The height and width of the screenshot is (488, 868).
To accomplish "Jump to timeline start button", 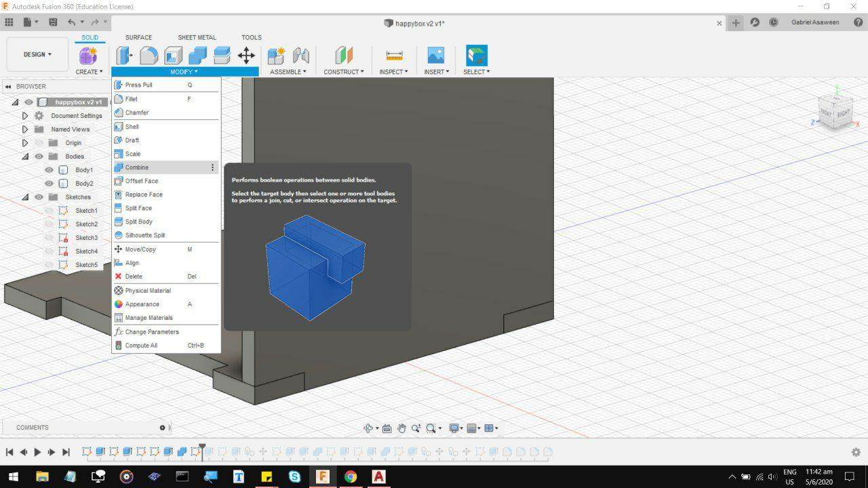I will click(9, 452).
